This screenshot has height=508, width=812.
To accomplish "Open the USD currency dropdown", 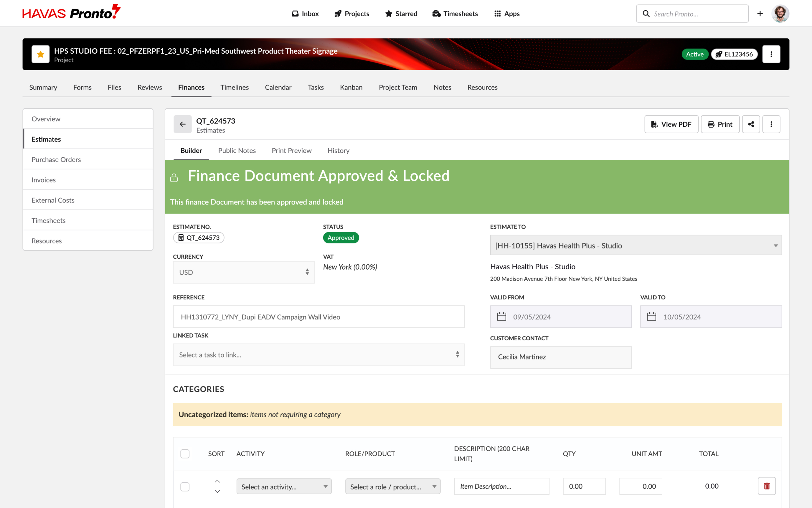I will pyautogui.click(x=244, y=272).
